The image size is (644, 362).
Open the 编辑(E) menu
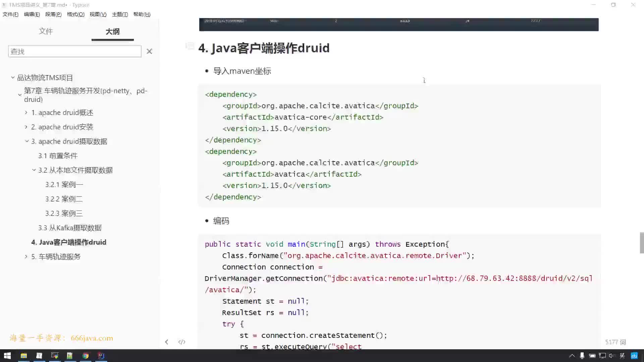[x=32, y=14]
